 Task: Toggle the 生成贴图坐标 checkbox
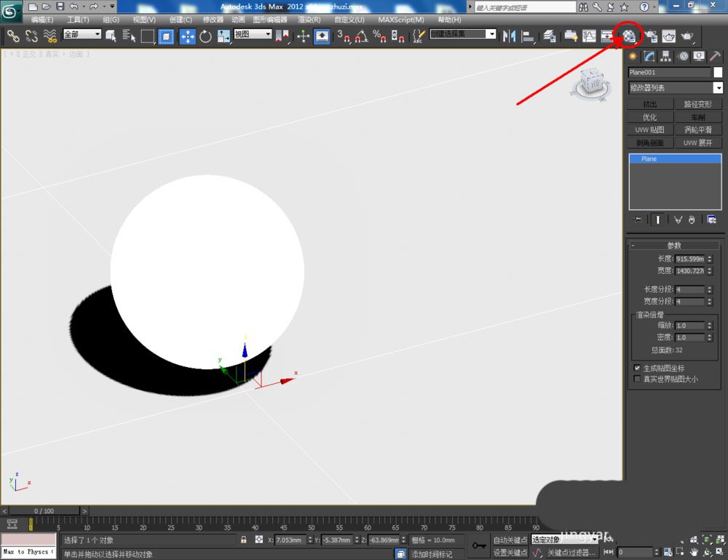tap(638, 368)
